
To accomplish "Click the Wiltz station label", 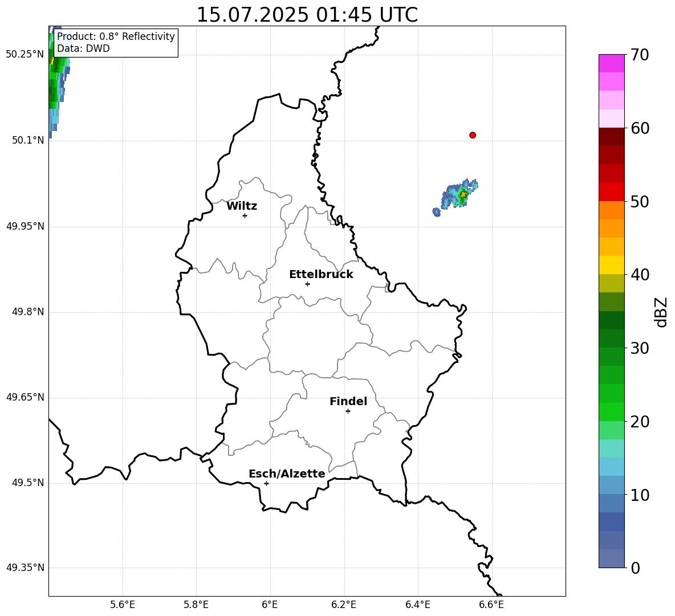I will [x=242, y=206].
